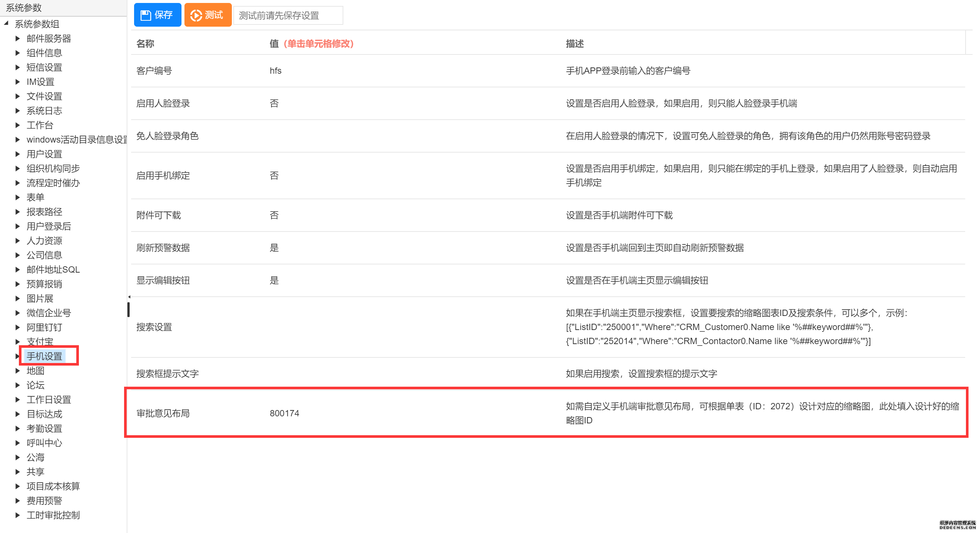Screen dimensions: 980x533
Task: Select 考勤设置 in the tree
Action: (44, 429)
